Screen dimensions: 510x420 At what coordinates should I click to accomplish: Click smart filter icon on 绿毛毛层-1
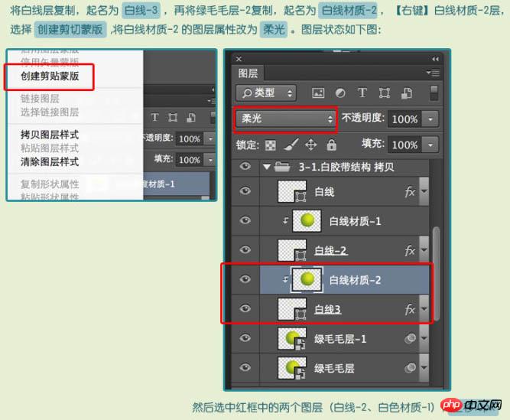pos(410,338)
